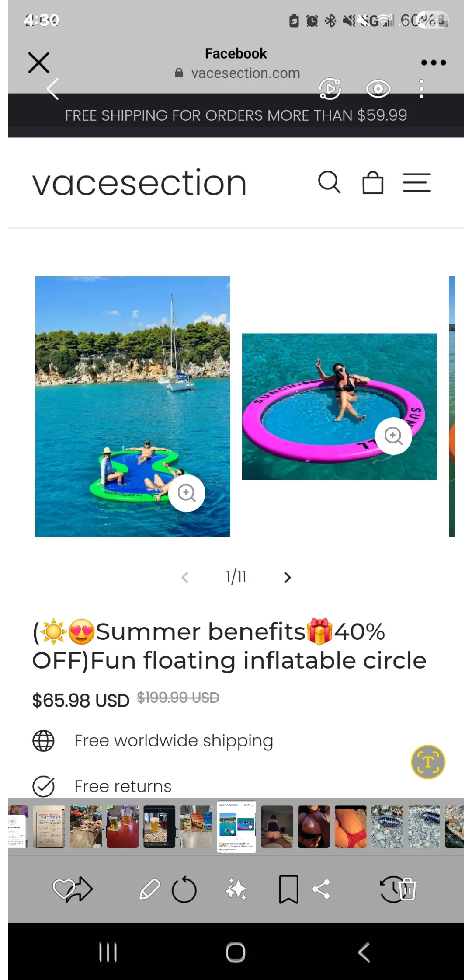Open the hamburger menu on vacesection

[x=416, y=182]
